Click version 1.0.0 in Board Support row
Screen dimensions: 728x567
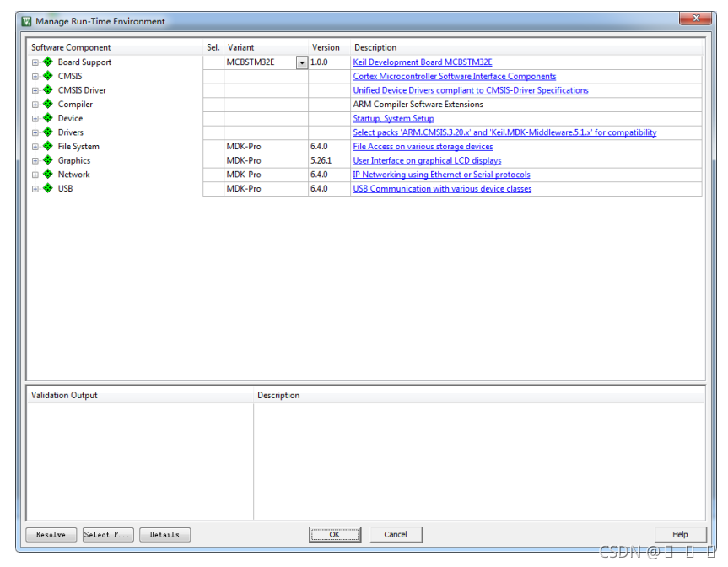click(x=319, y=62)
